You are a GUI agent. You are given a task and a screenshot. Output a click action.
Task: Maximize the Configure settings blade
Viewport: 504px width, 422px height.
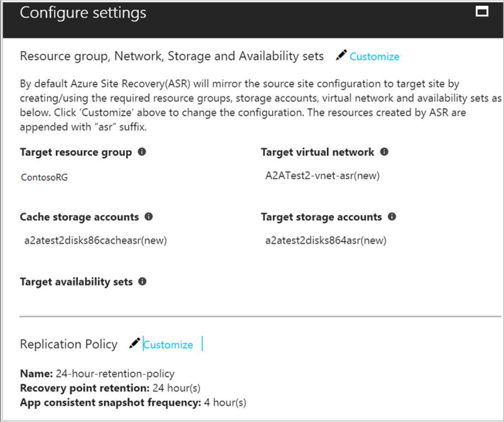point(482,11)
